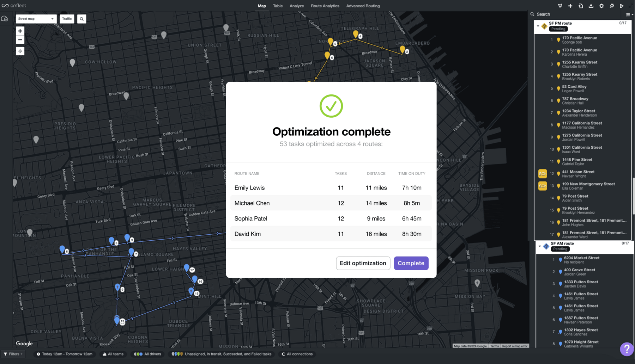Collapse the SF PM route group
The image size is (635, 364).
[x=538, y=26]
